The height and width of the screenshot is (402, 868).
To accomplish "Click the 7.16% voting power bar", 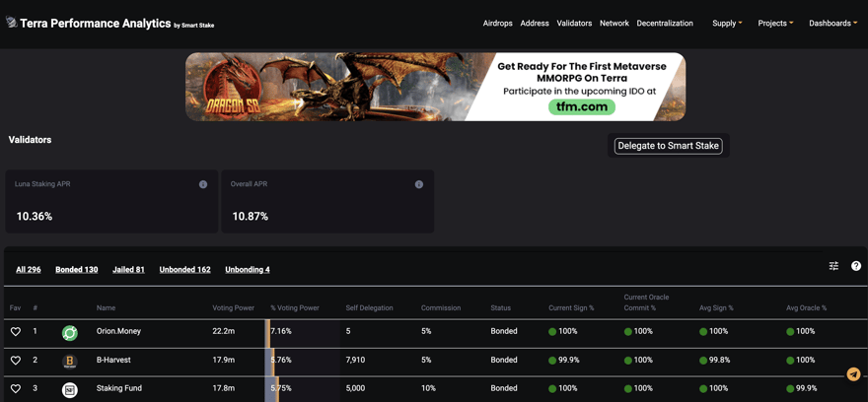I will tap(302, 333).
